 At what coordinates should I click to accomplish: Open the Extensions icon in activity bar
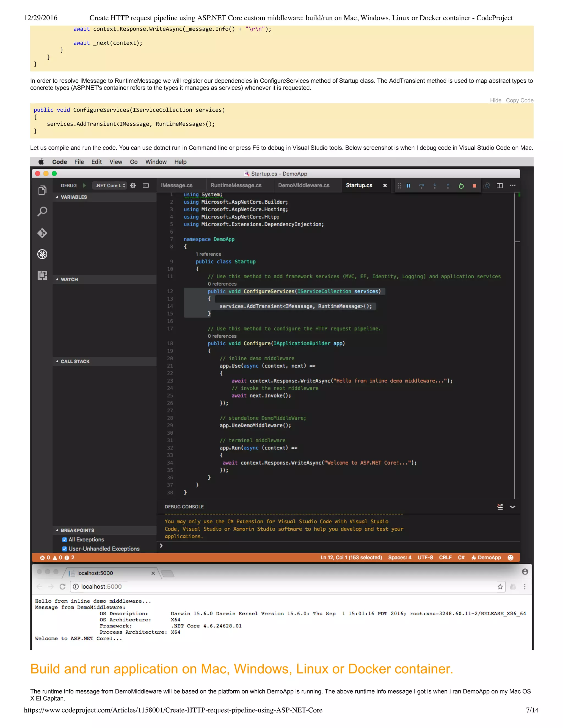42,275
